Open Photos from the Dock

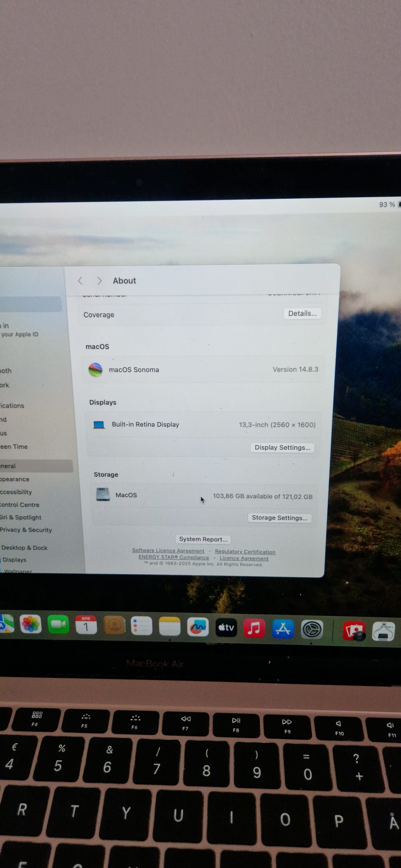click(x=30, y=624)
